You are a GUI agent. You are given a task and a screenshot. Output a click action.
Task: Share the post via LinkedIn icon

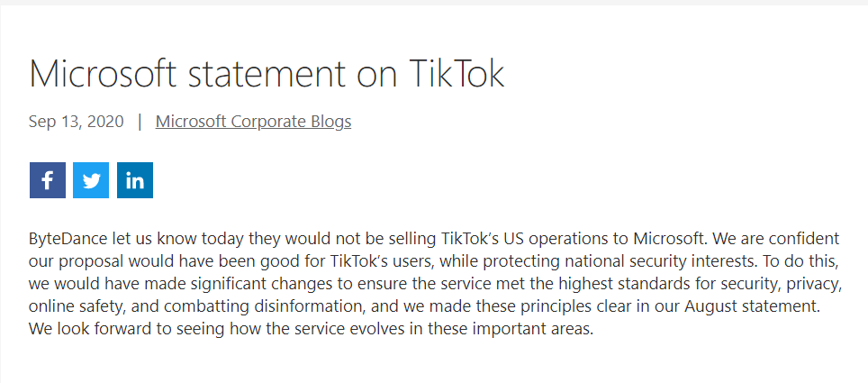click(135, 180)
